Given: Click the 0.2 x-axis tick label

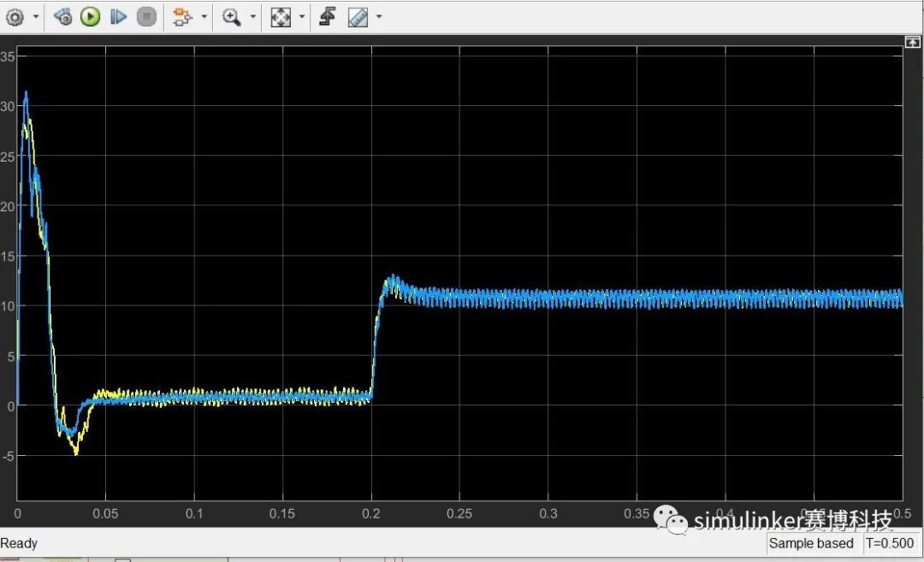Looking at the screenshot, I should point(371,514).
